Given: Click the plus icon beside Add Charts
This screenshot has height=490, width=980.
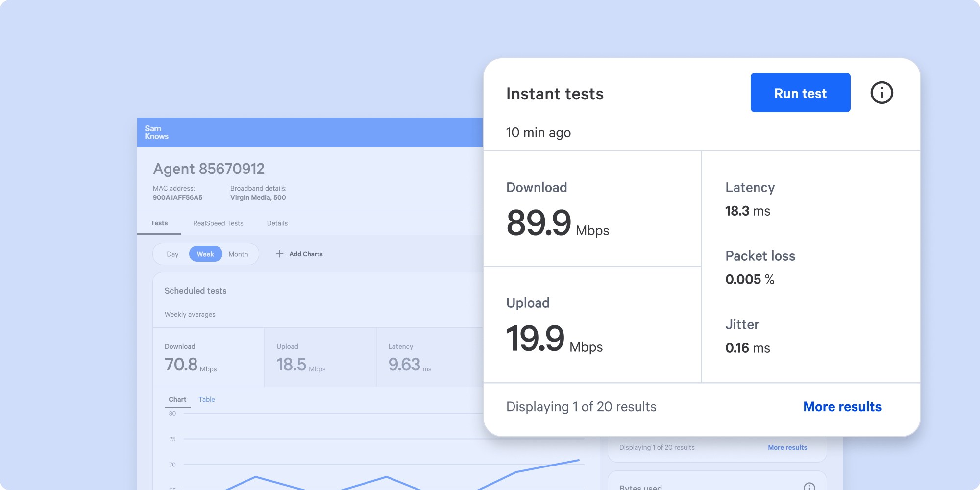Looking at the screenshot, I should 280,254.
